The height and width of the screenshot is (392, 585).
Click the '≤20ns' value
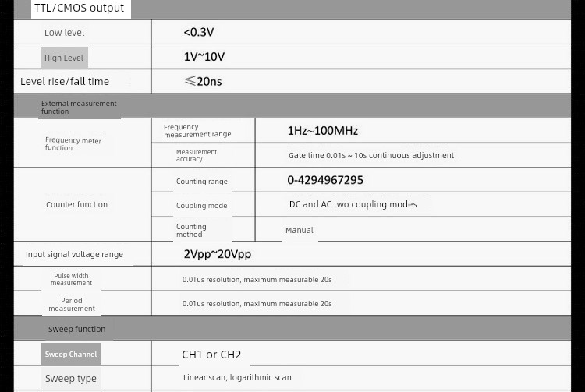(x=203, y=81)
